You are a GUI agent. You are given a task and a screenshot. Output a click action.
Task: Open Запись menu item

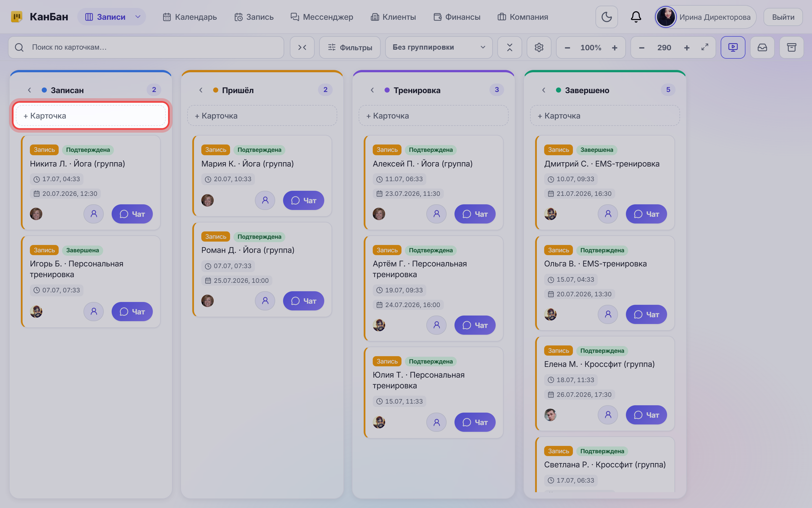[254, 17]
